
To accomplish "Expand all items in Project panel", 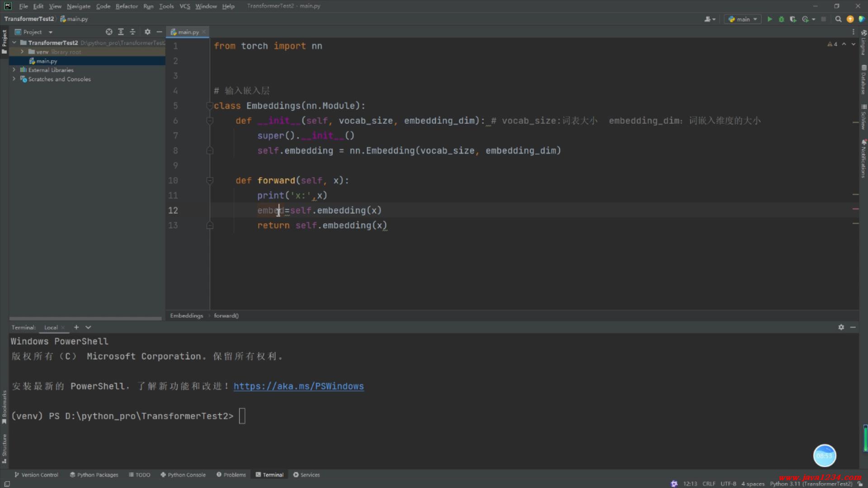I will 121,32.
